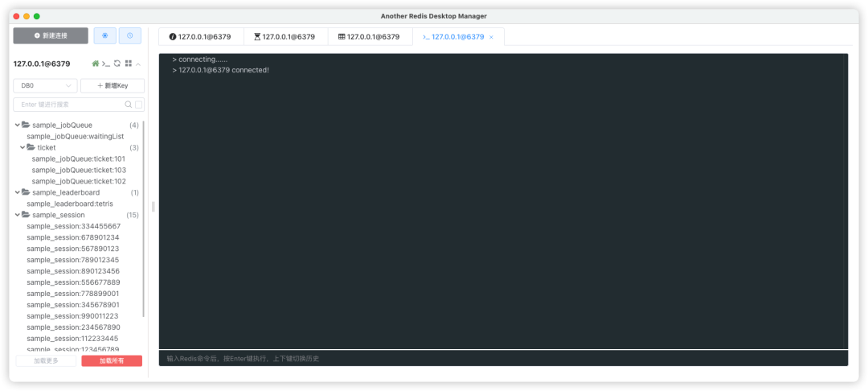Image resolution: width=868 pixels, height=391 pixels.
Task: Open the DB0 database dropdown
Action: click(x=45, y=86)
